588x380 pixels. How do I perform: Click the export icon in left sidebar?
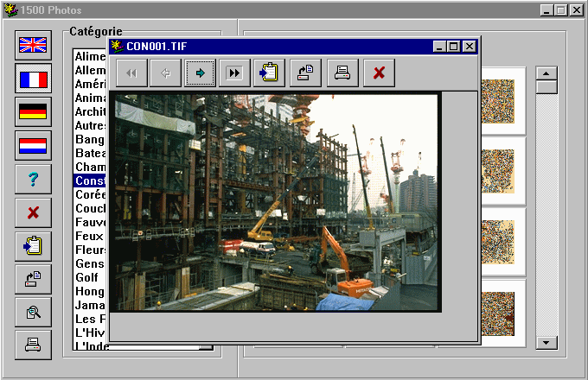click(x=33, y=278)
